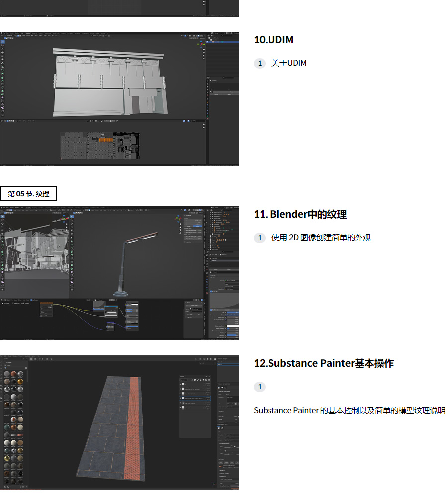Image resolution: width=448 pixels, height=497 pixels.
Task: Open the Substance Painter sidewalk screenshot
Action: pyautogui.click(x=119, y=422)
